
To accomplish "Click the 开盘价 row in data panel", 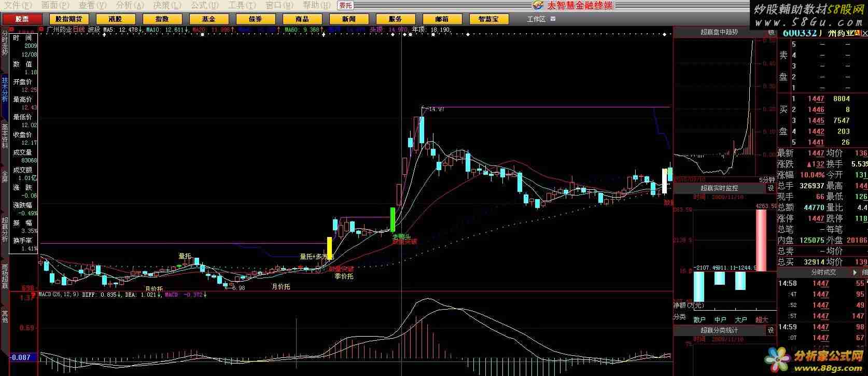I will (x=24, y=86).
